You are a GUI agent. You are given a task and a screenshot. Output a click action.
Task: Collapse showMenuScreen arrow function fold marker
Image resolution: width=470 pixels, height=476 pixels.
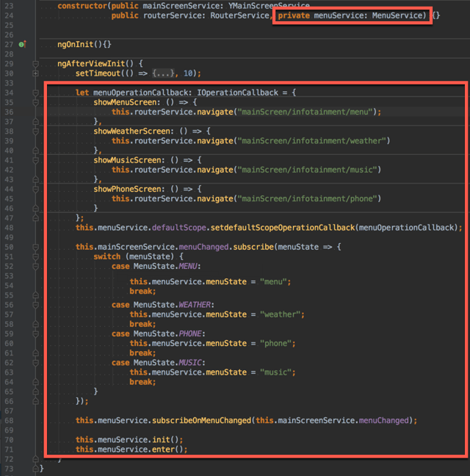coord(35,102)
